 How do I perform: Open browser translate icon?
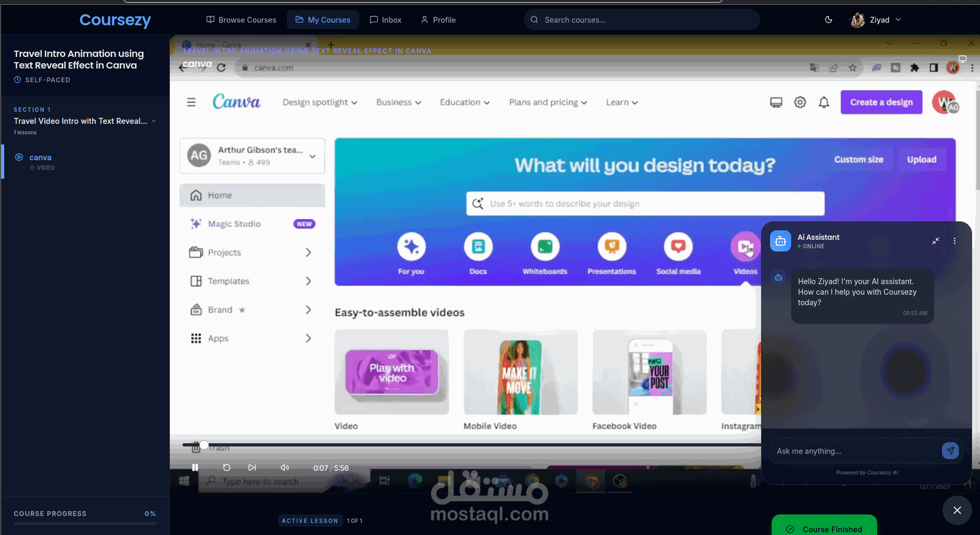(814, 67)
